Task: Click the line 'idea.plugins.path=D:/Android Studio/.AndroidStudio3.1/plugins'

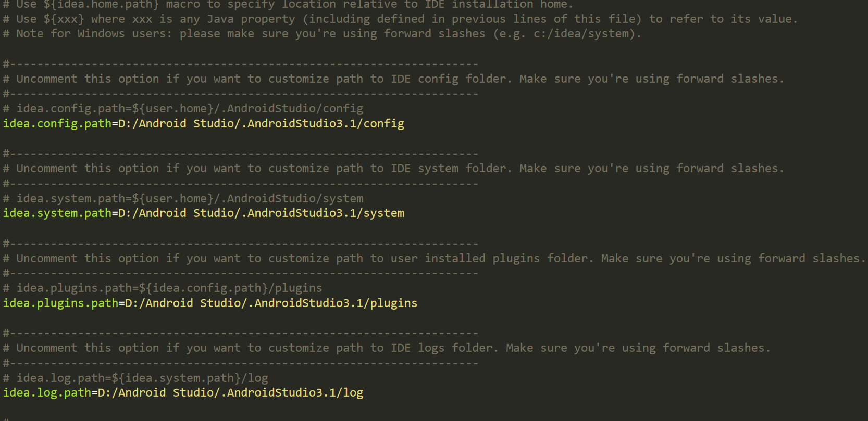Action: 210,303
